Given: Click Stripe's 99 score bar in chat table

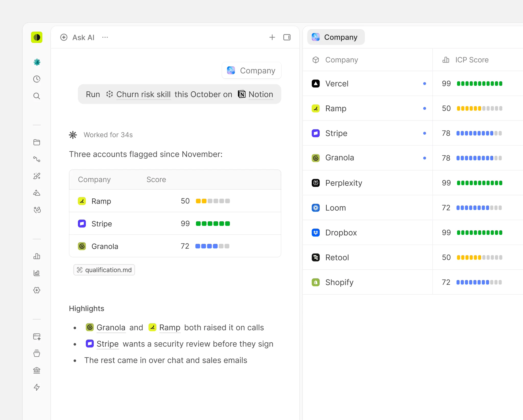Looking at the screenshot, I should (x=213, y=224).
